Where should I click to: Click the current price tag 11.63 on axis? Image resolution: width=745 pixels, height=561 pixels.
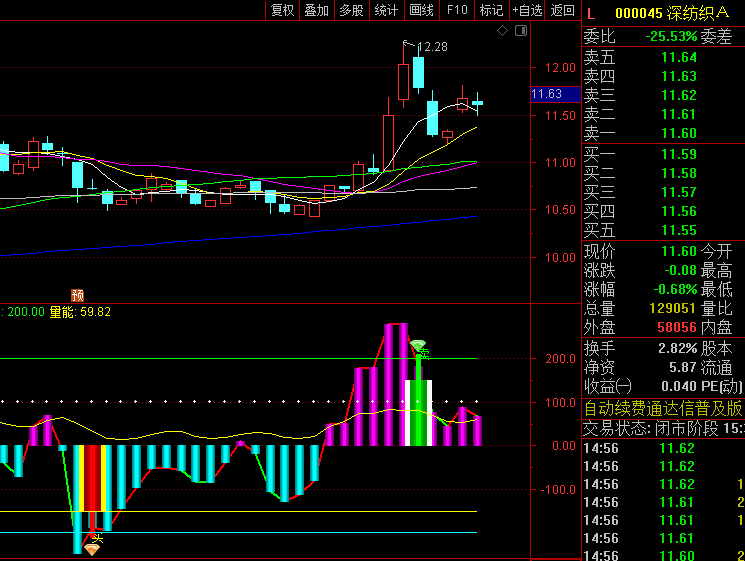click(555, 94)
